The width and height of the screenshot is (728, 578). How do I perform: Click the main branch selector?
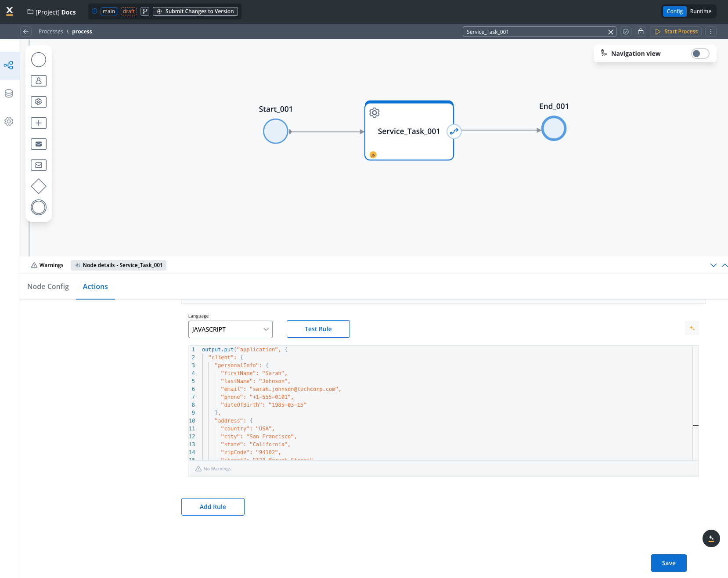109,11
